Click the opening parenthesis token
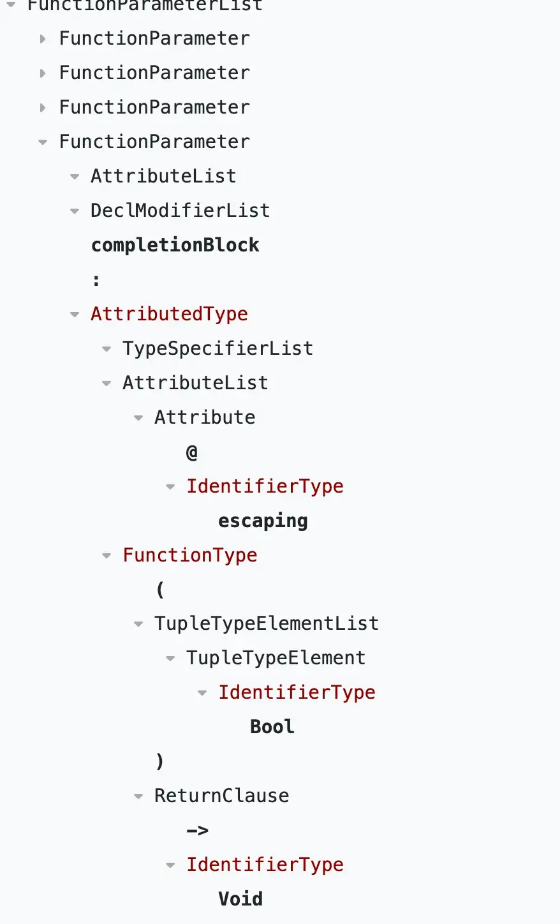This screenshot has height=924, width=560. 159,590
